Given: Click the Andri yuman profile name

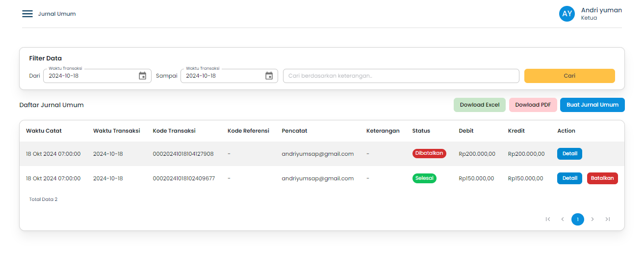Looking at the screenshot, I should [601, 10].
